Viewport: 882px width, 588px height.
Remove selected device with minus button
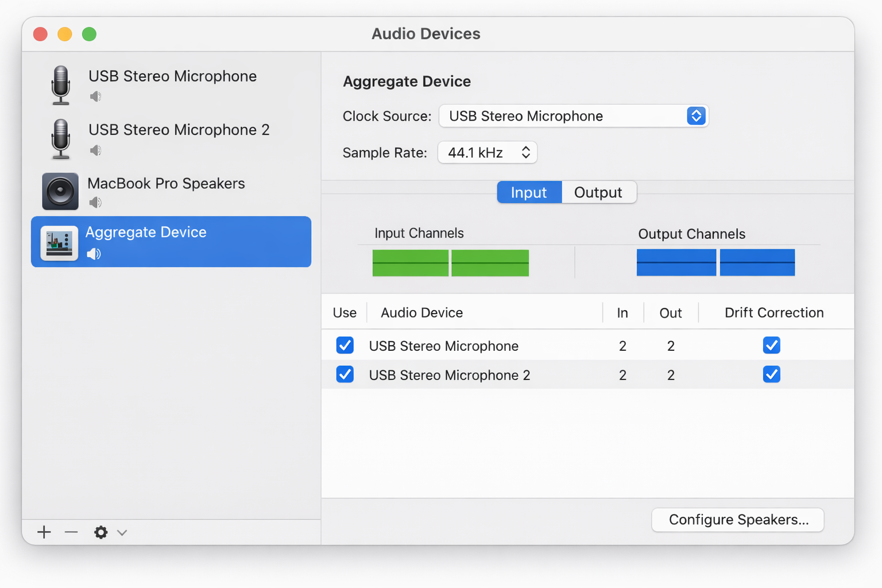tap(71, 532)
